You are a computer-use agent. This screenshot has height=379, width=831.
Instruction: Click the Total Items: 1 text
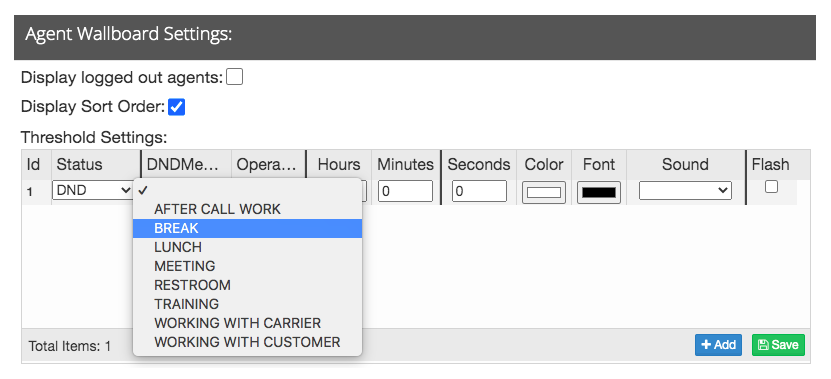pyautogui.click(x=70, y=346)
